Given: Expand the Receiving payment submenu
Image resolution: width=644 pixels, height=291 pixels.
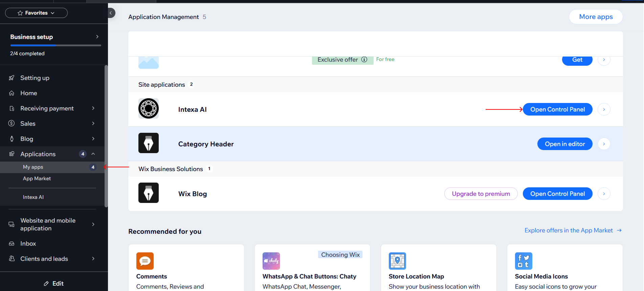Looking at the screenshot, I should coord(93,108).
